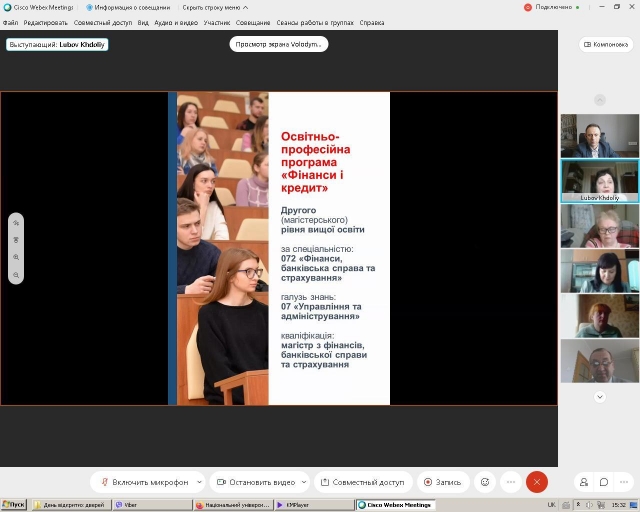The height and width of the screenshot is (512, 640).
Task: Unmute with Включить микрофон button
Action: point(143,482)
